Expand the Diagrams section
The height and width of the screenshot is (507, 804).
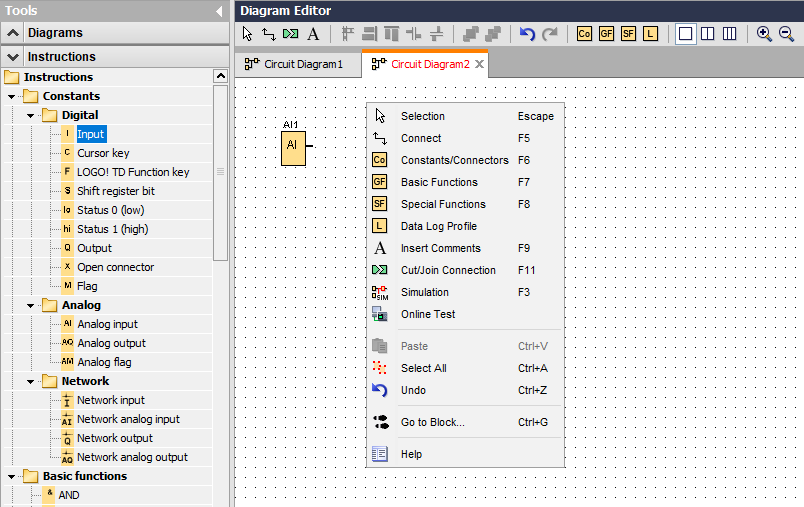point(13,33)
